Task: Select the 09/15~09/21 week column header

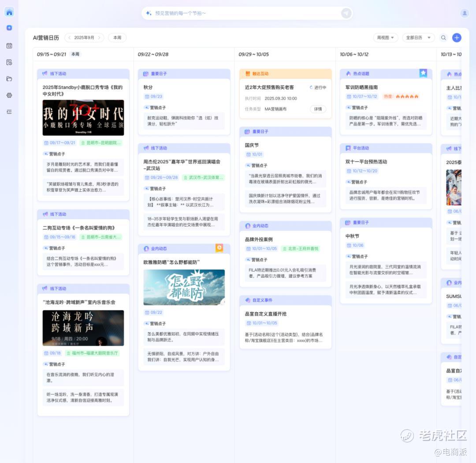Action: tap(83, 54)
